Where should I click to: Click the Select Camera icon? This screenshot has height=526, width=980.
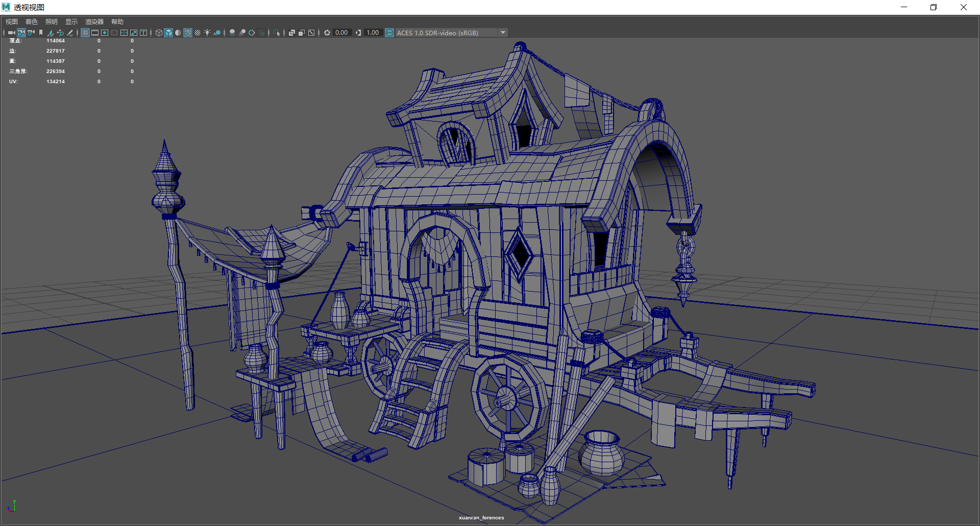click(11, 33)
